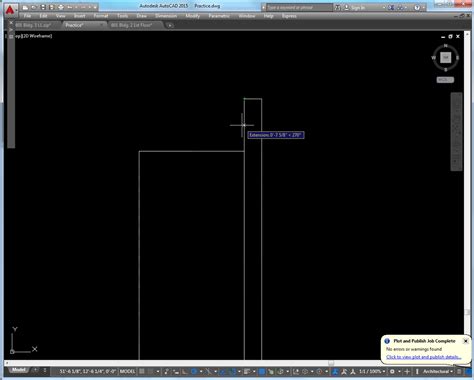474x380 pixels.
Task: Click the Help question mark icon
Action: click(417, 7)
